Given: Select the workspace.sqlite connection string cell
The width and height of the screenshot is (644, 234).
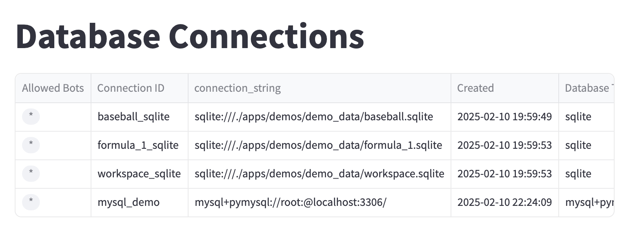Looking at the screenshot, I should tap(320, 174).
